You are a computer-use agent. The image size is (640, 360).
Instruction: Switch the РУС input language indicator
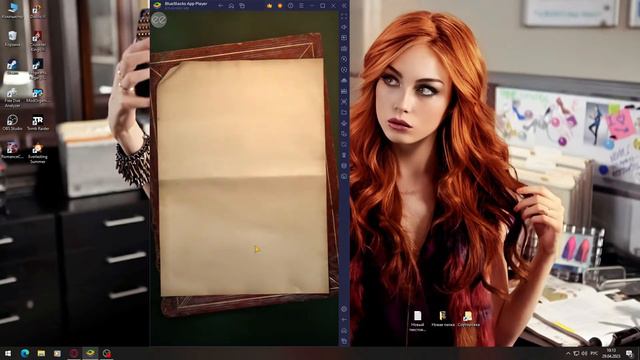[x=594, y=353]
